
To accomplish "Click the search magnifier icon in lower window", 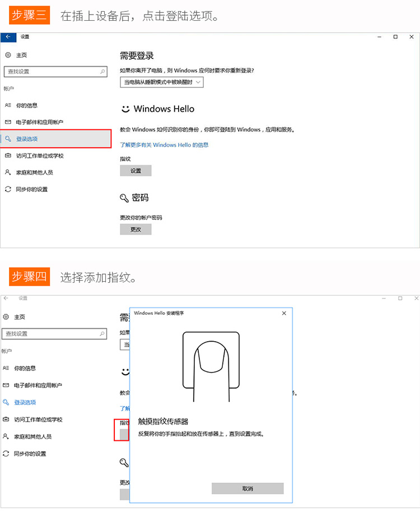I will tap(102, 334).
